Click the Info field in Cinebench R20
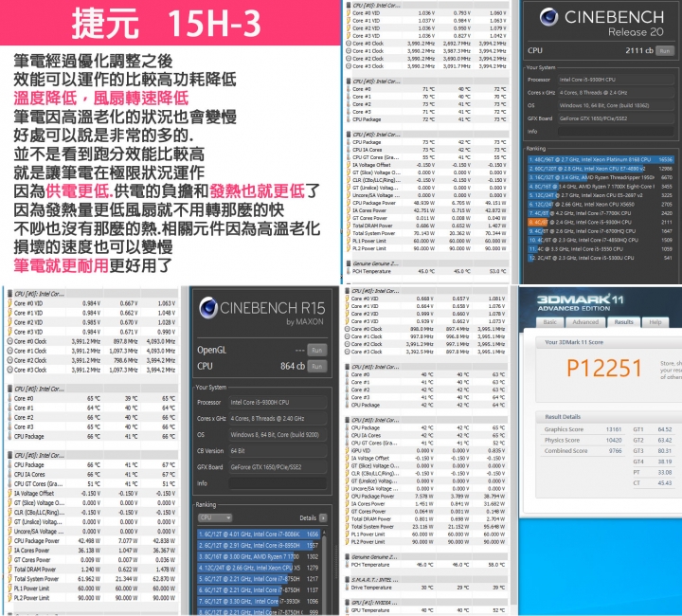 point(616,132)
